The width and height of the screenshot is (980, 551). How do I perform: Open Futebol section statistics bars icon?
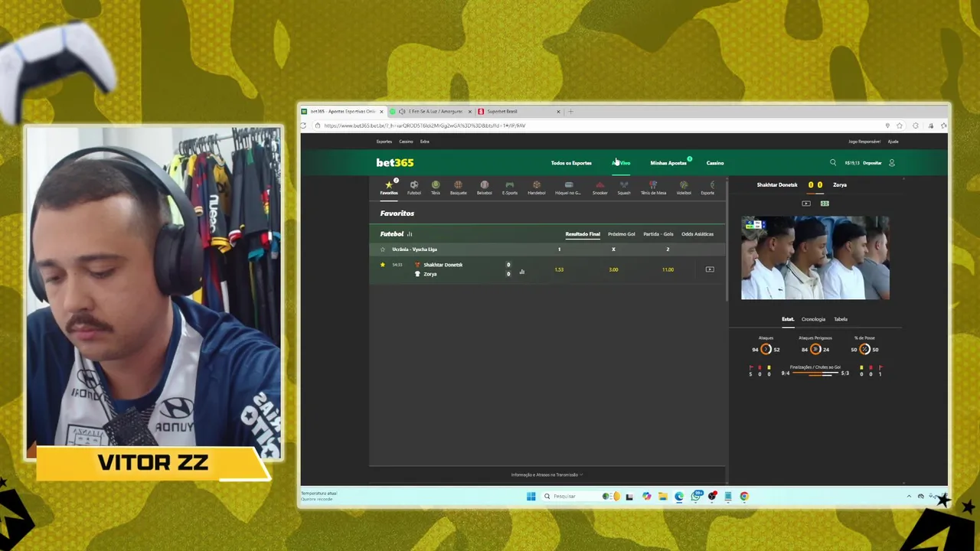click(410, 234)
